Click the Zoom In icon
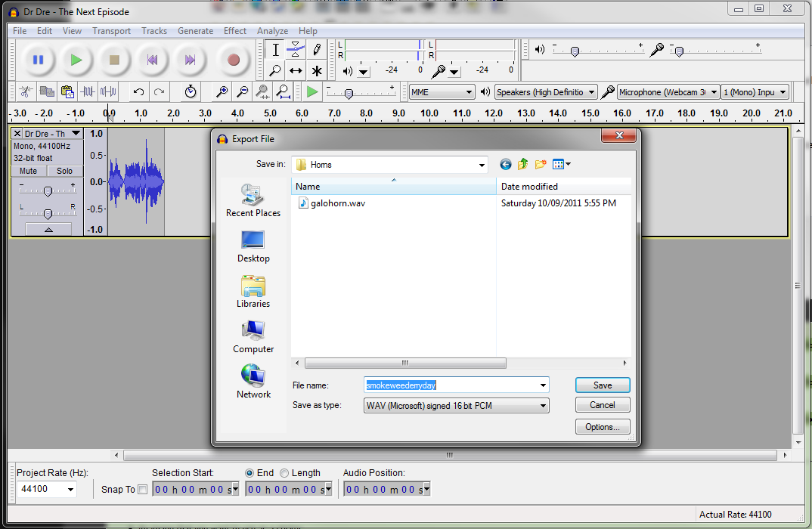Viewport: 812px width, 529px height. [x=222, y=92]
